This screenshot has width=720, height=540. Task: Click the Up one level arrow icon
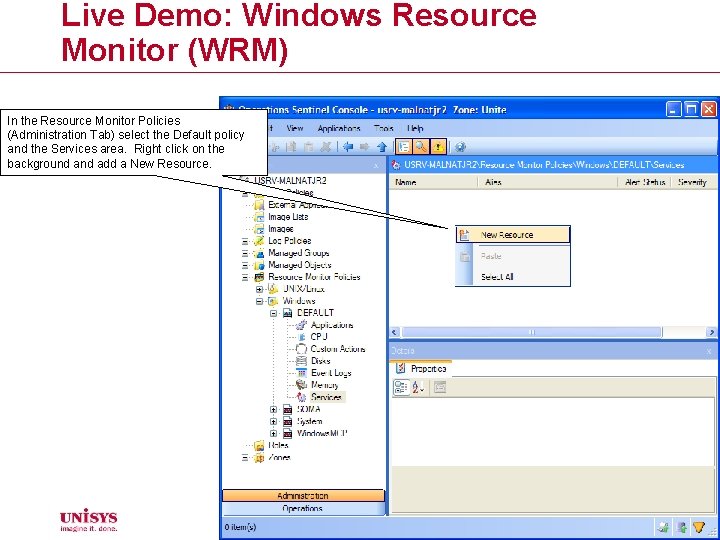pos(382,147)
